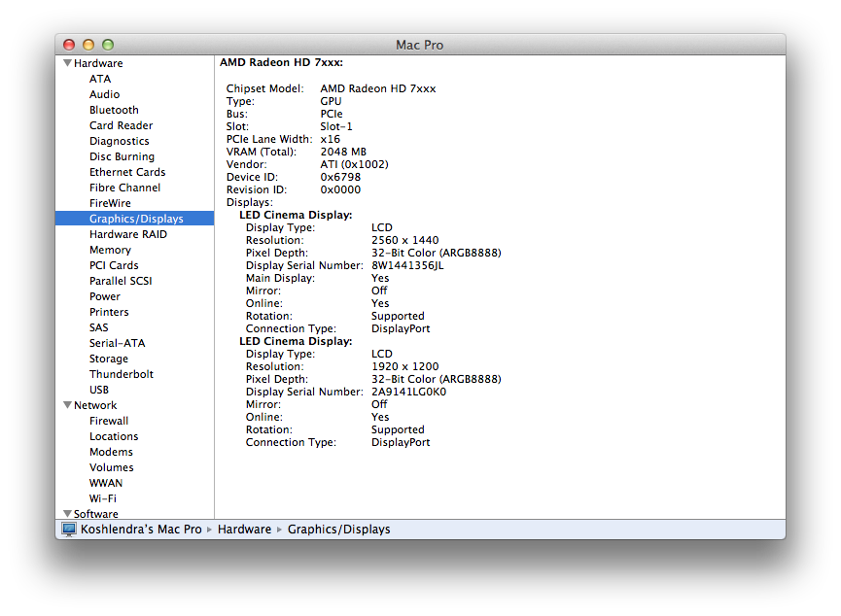Select Thunderbolt in sidebar

(x=122, y=374)
